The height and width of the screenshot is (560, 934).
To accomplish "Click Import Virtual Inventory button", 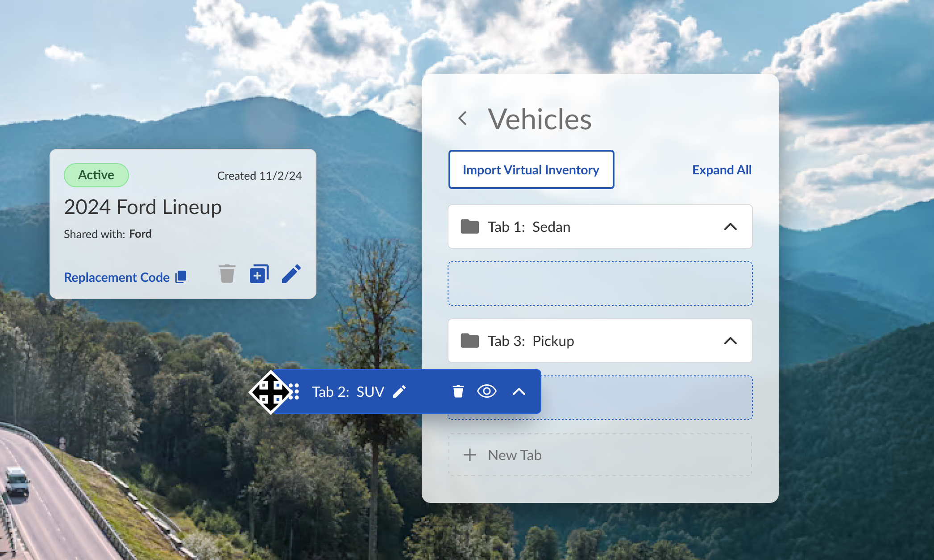I will coord(531,170).
